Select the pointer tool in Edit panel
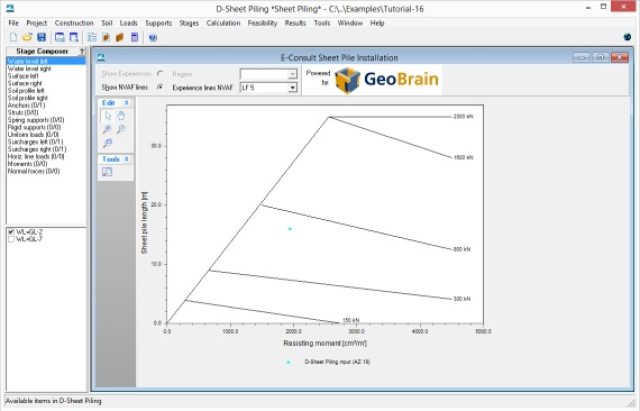The width and height of the screenshot is (640, 411). click(x=107, y=115)
